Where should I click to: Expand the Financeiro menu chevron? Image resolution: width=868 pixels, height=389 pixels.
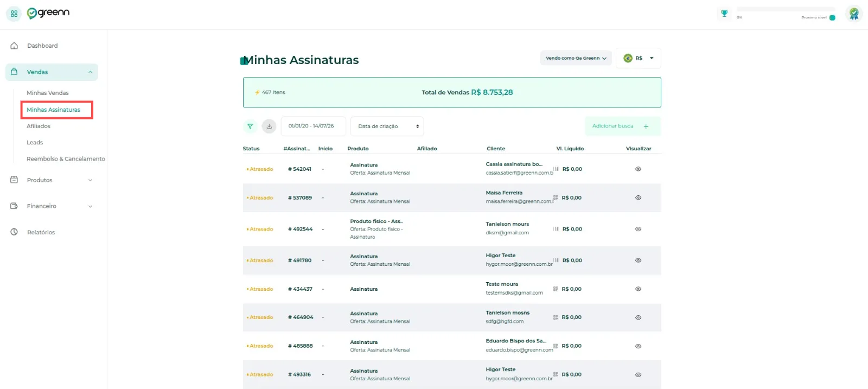pyautogui.click(x=90, y=206)
